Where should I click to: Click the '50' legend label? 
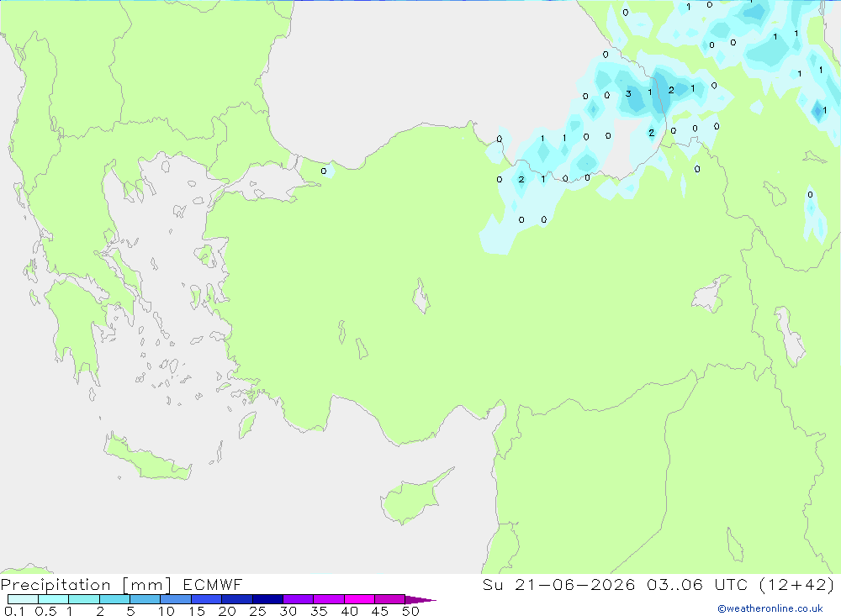pos(410,611)
